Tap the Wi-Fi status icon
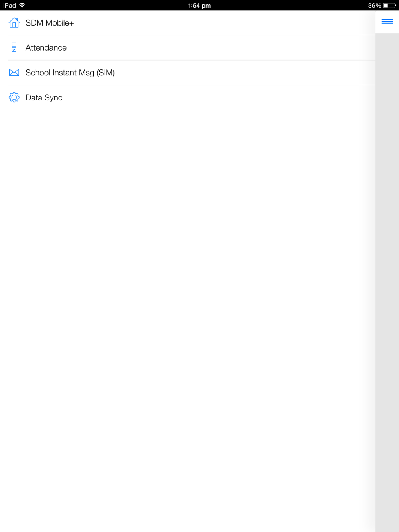Screen dimensions: 399x532 tap(22, 5)
